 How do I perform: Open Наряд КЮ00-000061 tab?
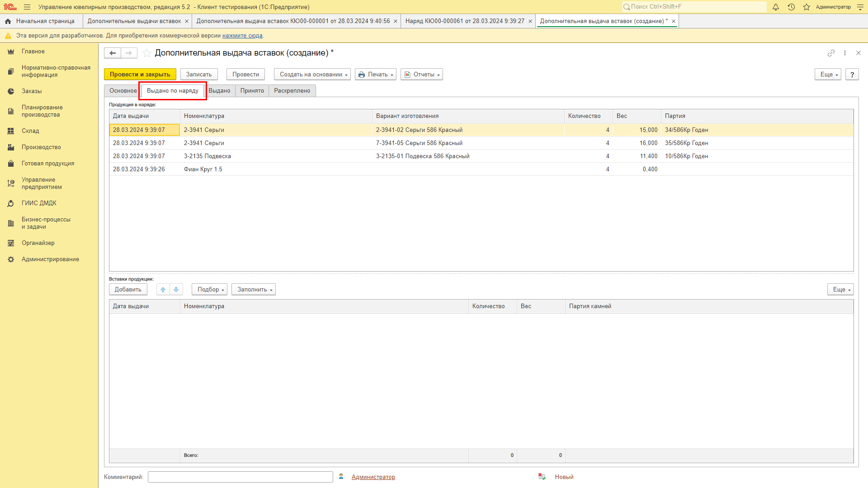click(465, 21)
